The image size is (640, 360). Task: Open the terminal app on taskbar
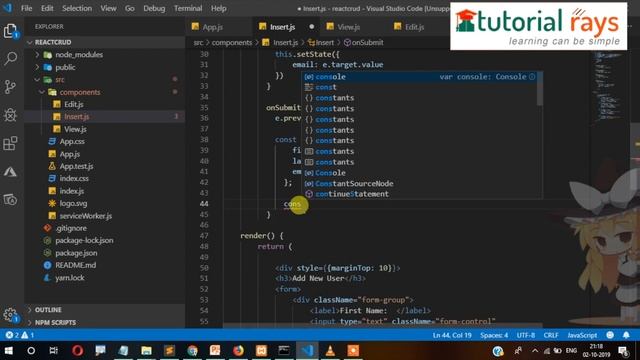284,351
